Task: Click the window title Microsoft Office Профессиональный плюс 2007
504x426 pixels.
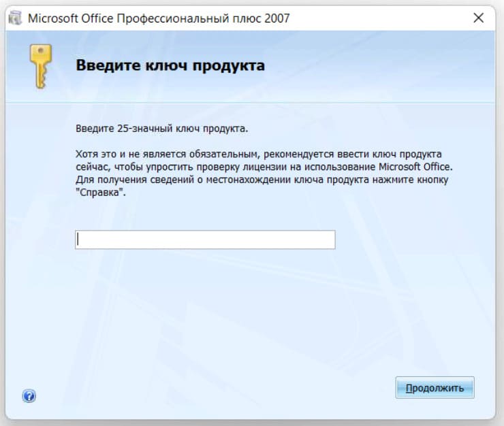Action: (x=158, y=18)
